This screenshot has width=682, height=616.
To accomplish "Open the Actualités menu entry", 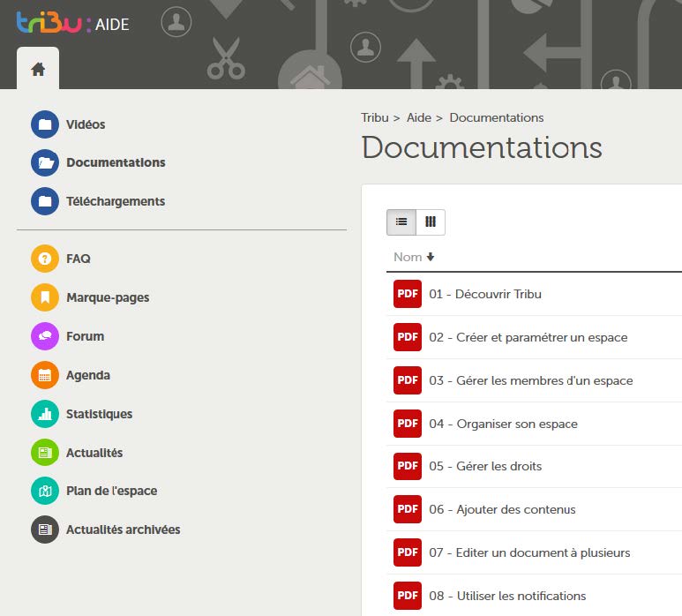I will pos(94,453).
